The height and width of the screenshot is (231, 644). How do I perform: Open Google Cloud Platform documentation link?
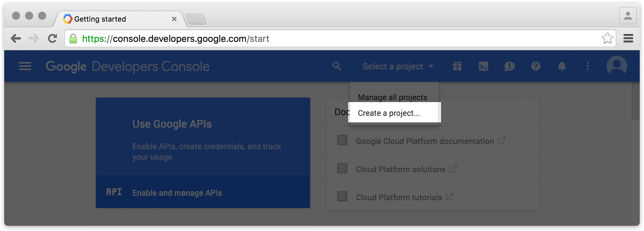tap(425, 141)
